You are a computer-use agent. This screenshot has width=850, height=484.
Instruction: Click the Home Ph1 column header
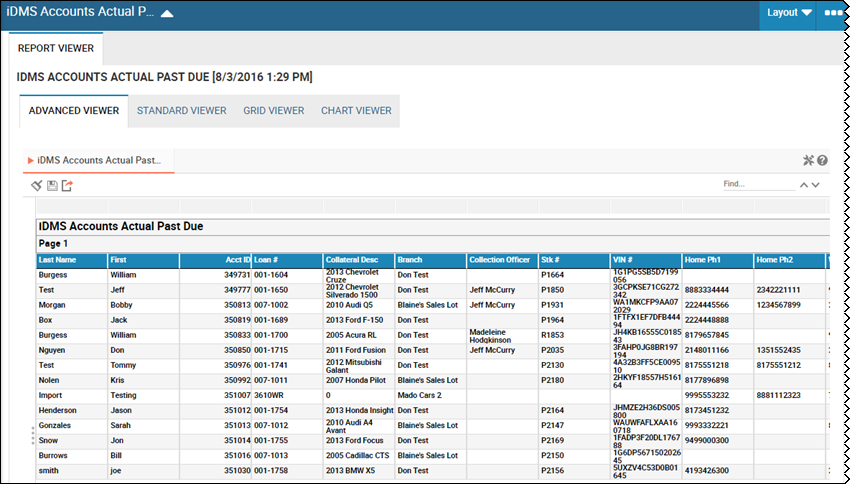[x=718, y=260]
